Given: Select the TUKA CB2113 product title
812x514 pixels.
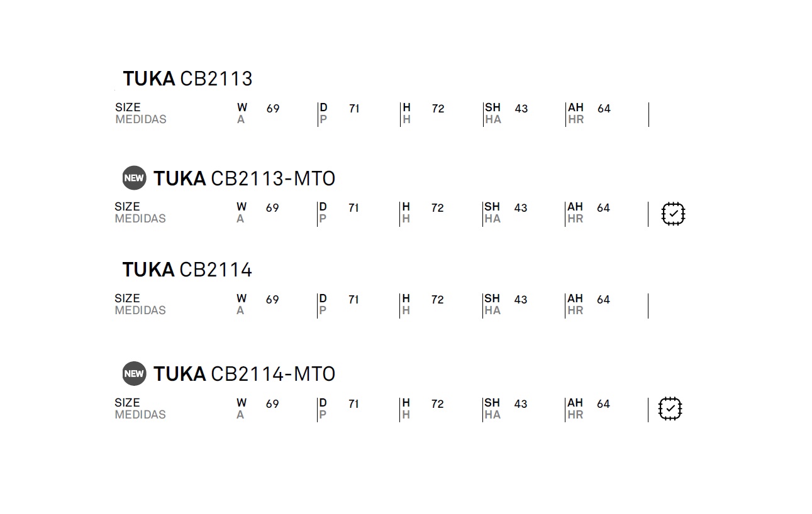Looking at the screenshot, I should (x=187, y=79).
